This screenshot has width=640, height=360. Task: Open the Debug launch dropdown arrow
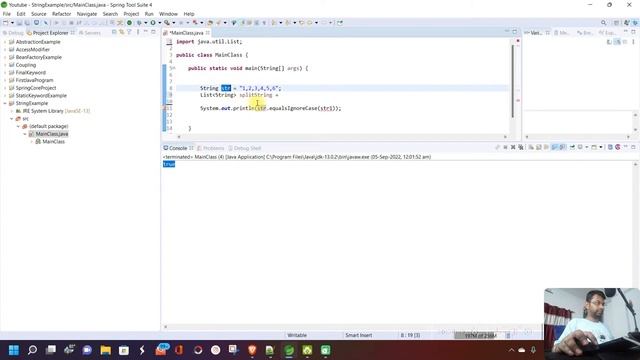[x=146, y=23]
